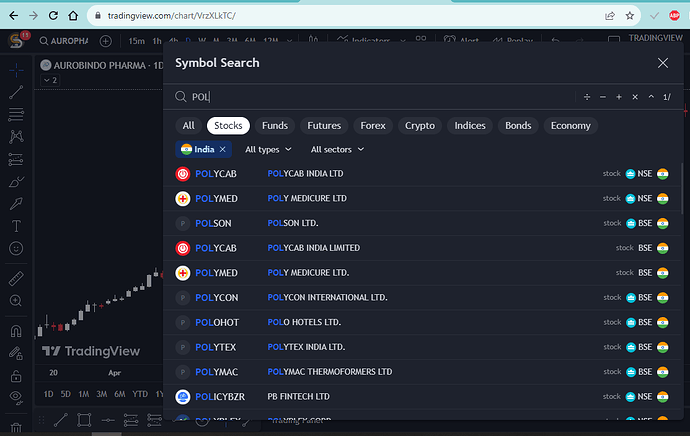Select POLSON LTD. result

(422, 223)
